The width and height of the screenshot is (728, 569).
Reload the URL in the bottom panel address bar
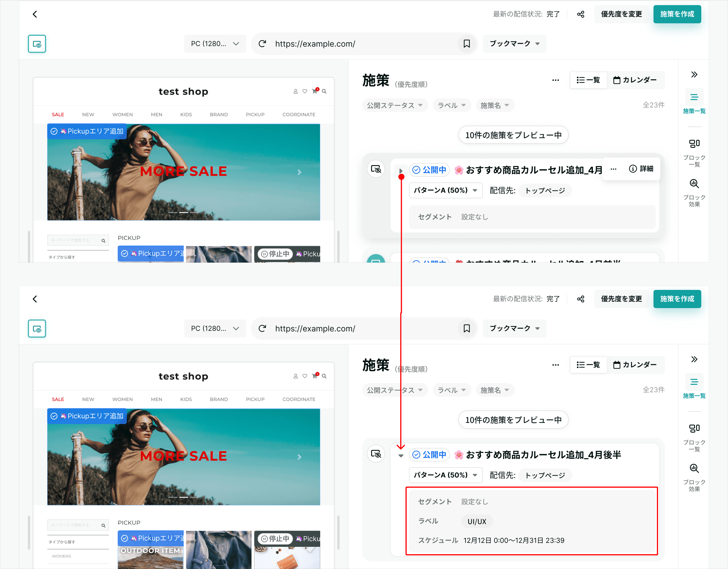[262, 329]
